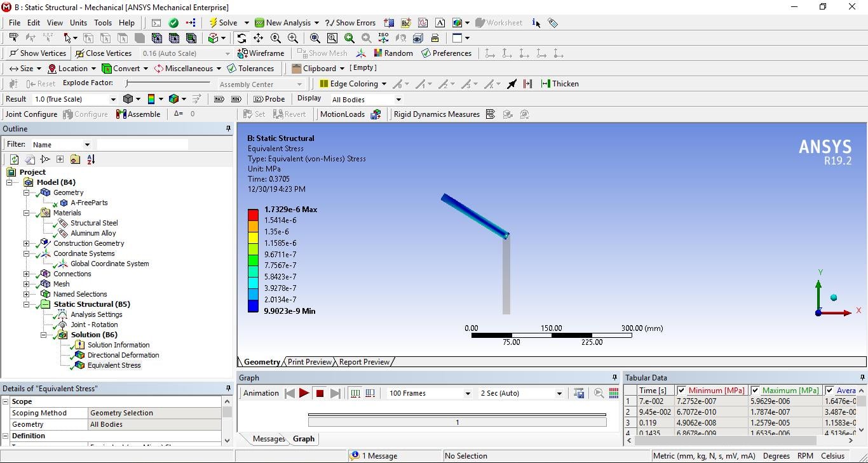Click the Explode Factor slider
Screen dimensions: 868x463
168,83
